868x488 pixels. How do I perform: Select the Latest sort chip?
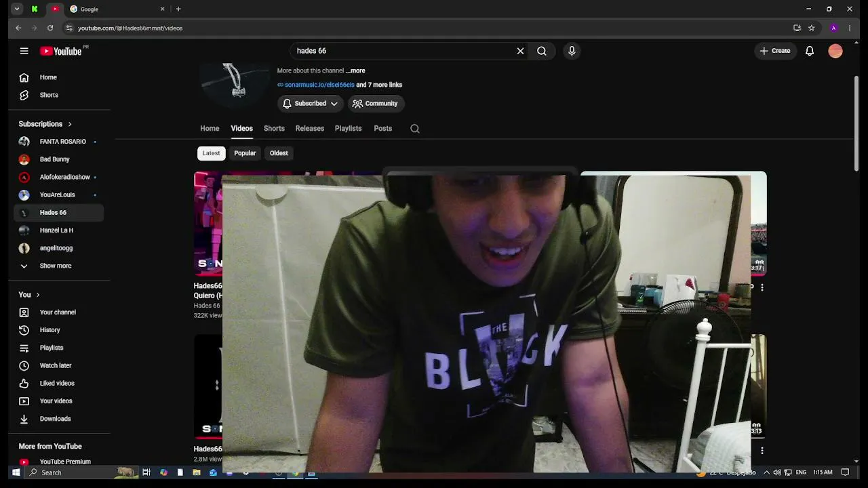pos(211,153)
